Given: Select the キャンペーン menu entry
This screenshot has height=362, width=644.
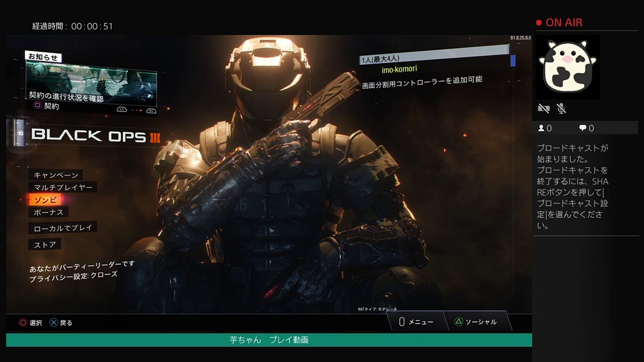Looking at the screenshot, I should click(56, 175).
